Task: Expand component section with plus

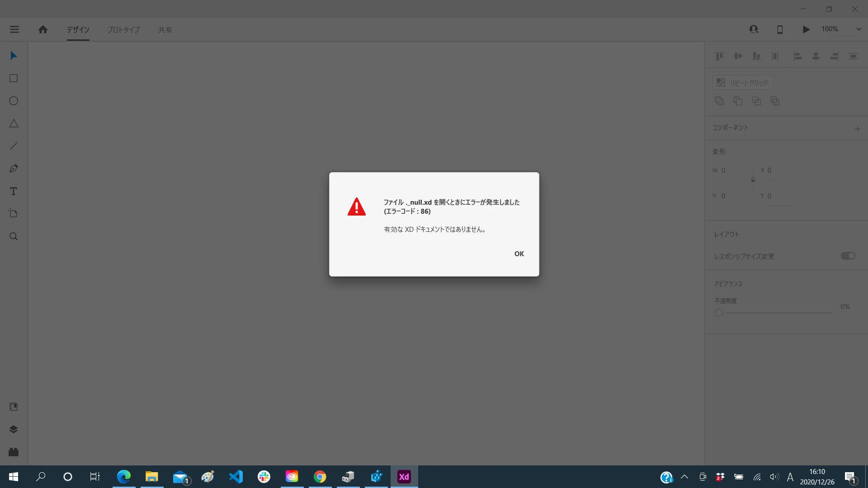Action: pyautogui.click(x=857, y=129)
